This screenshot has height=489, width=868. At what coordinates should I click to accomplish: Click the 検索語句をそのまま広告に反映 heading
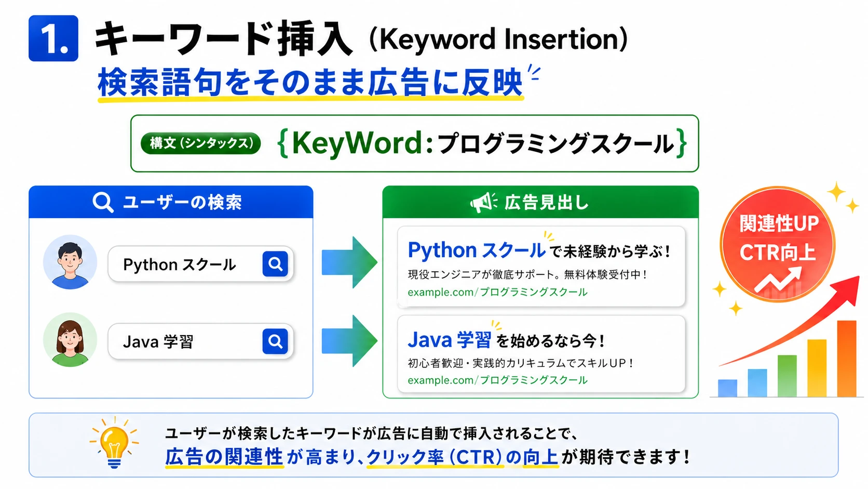click(x=310, y=82)
